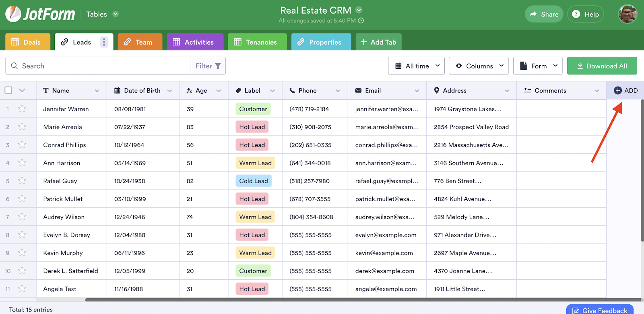Star the Jennifer Warren row
Screen dimensions: 644x314
pyautogui.click(x=22, y=109)
